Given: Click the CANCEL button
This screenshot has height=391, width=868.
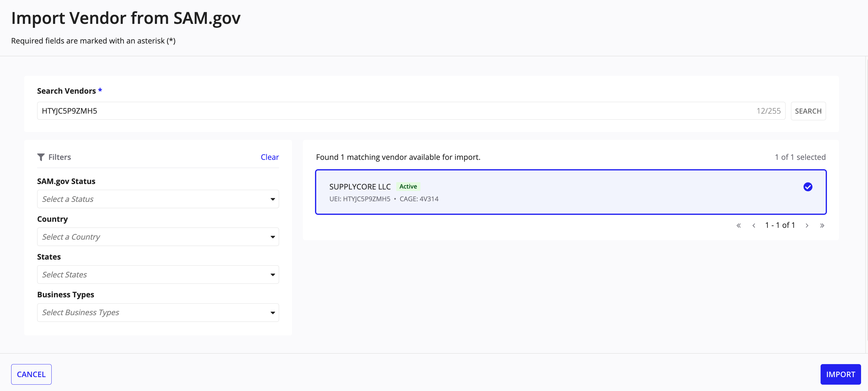Looking at the screenshot, I should coord(31,374).
